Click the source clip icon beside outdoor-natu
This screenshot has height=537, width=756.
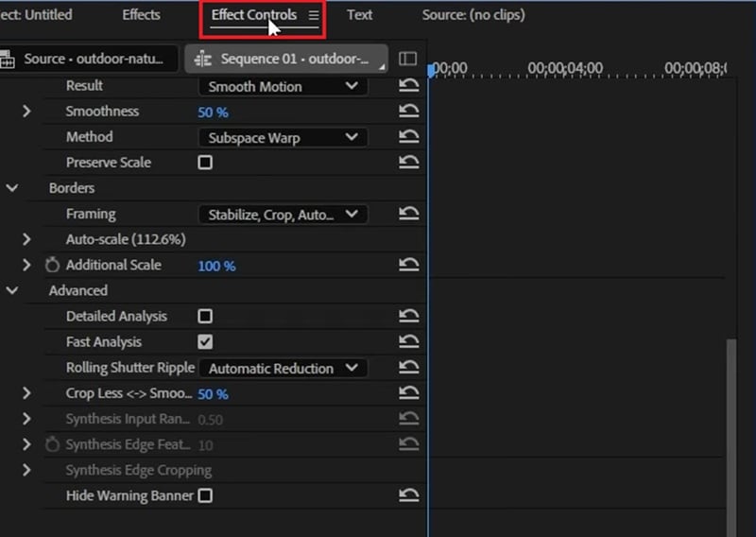pyautogui.click(x=8, y=59)
